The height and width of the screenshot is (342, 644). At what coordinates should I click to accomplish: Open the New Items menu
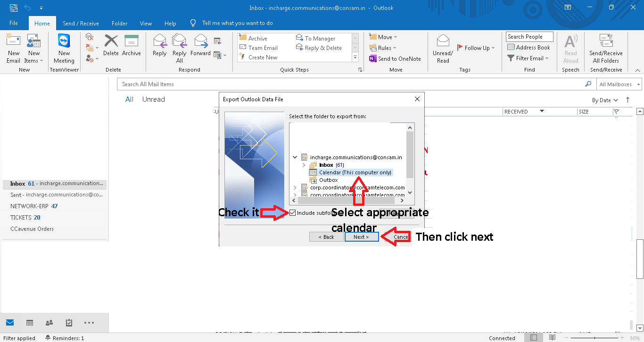[x=33, y=49]
